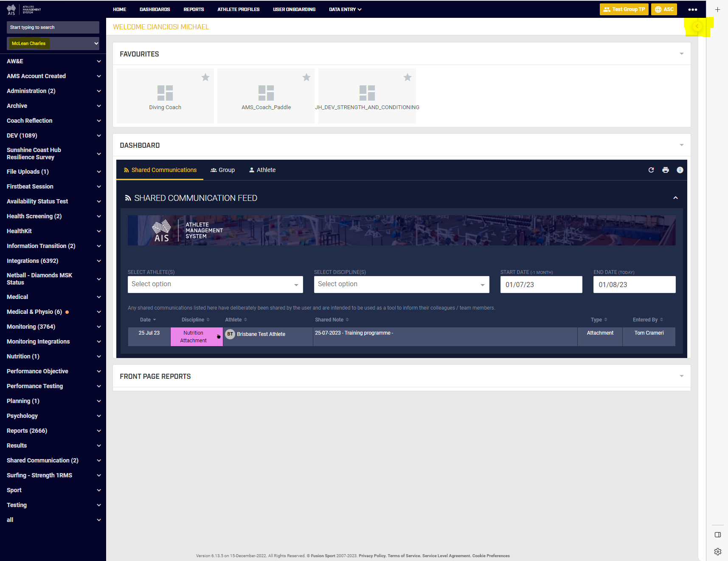Viewport: 728px width, 561px height.
Task: Click the End Date field 01/08/23
Action: (634, 285)
